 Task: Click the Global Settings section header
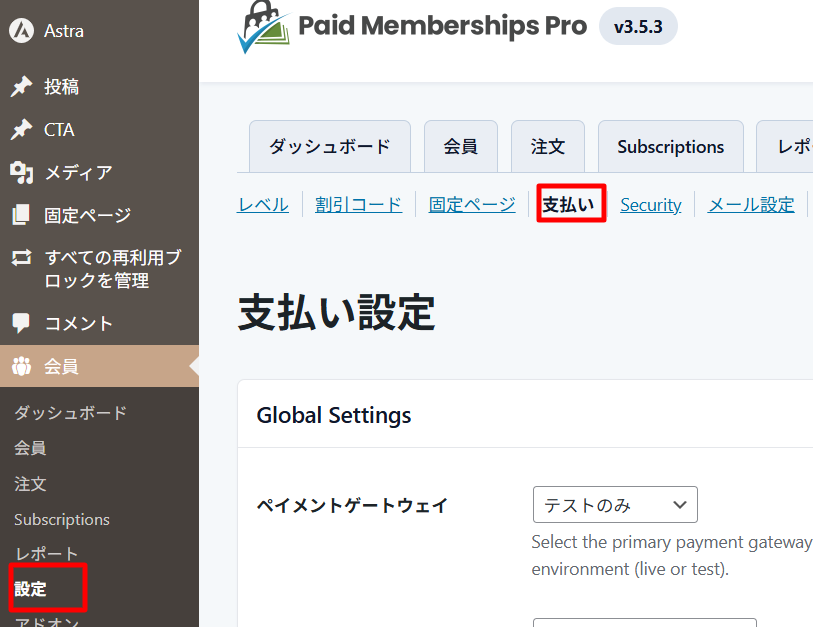[333, 415]
